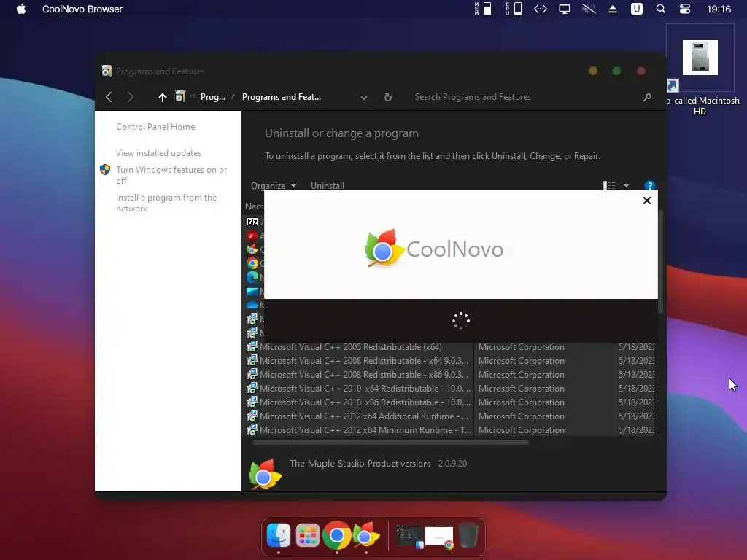Click the CoolNovo logo in splash
The width and height of the screenshot is (747, 560).
tap(434, 248)
